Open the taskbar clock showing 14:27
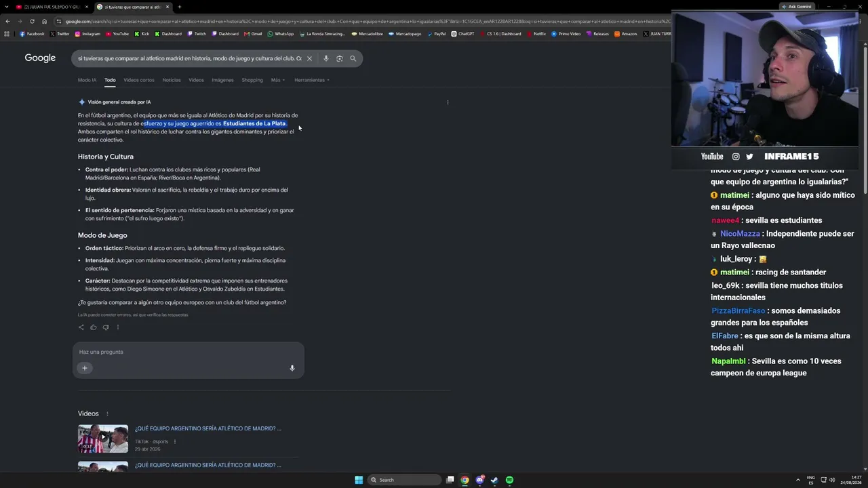868x488 pixels. (851, 480)
